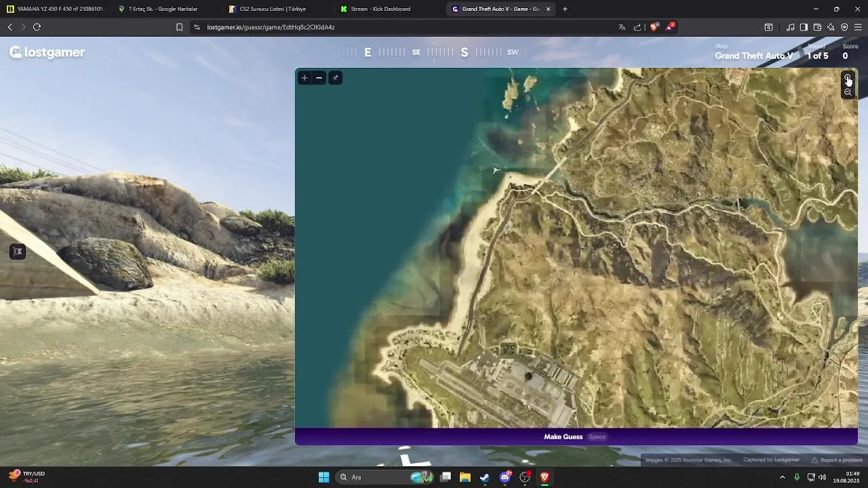Open Windows Start menu
Screen dimensions: 868x488
click(324, 477)
